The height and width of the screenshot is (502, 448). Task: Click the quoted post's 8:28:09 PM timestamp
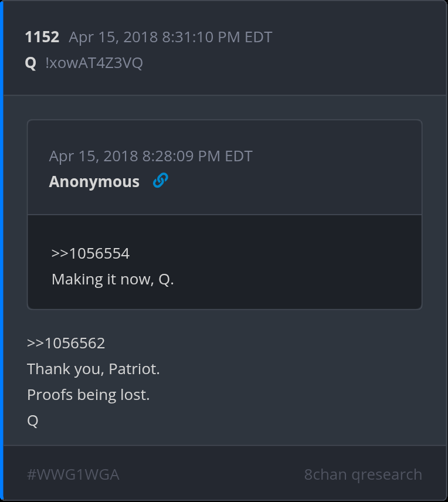(151, 156)
